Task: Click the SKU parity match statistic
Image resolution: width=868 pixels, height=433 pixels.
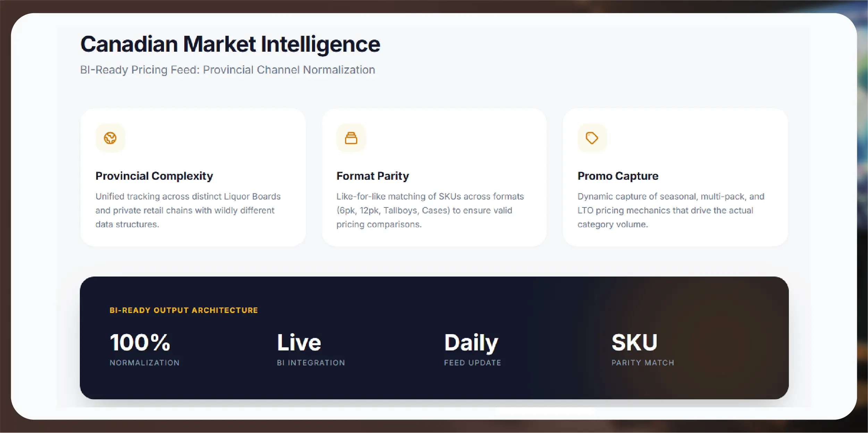Action: pos(643,349)
